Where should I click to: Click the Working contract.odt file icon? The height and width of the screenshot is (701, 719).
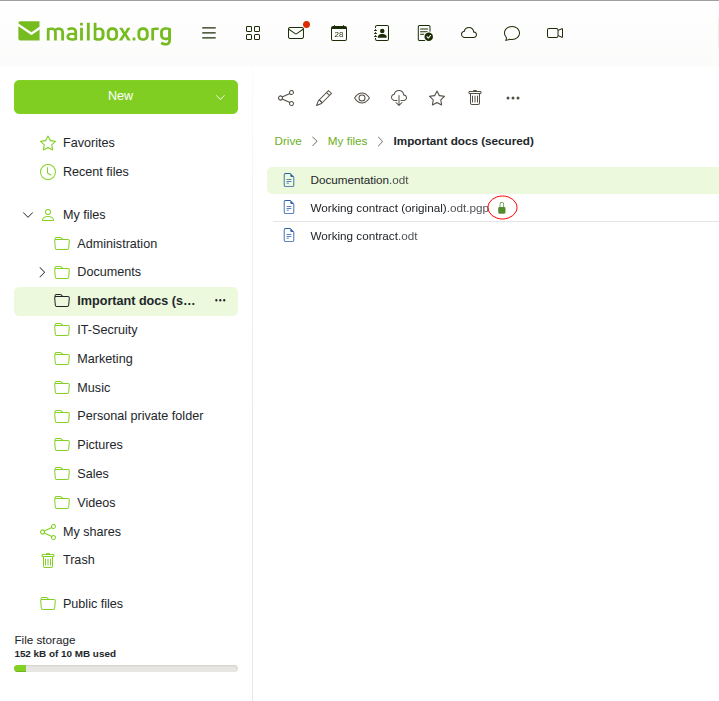tap(289, 236)
